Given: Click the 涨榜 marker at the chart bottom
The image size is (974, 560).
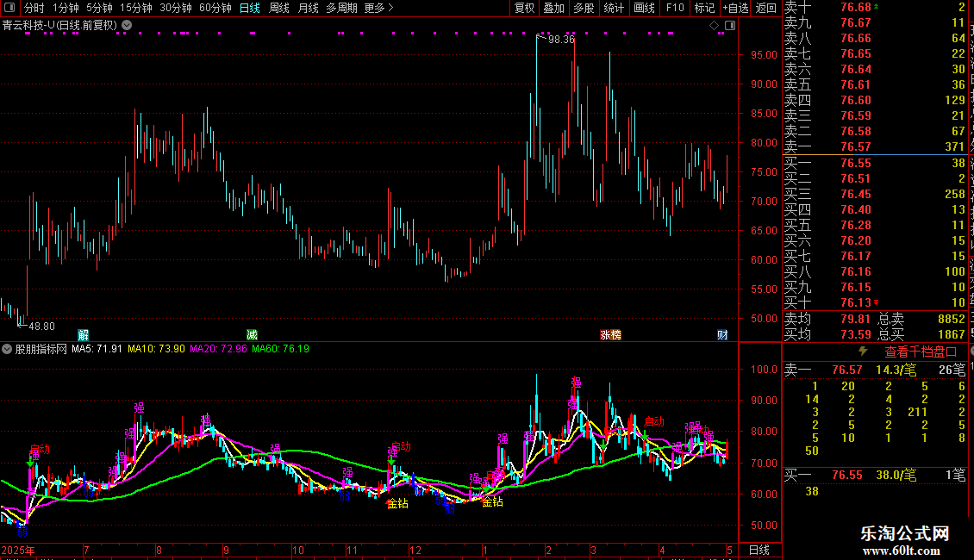Looking at the screenshot, I should coord(610,334).
